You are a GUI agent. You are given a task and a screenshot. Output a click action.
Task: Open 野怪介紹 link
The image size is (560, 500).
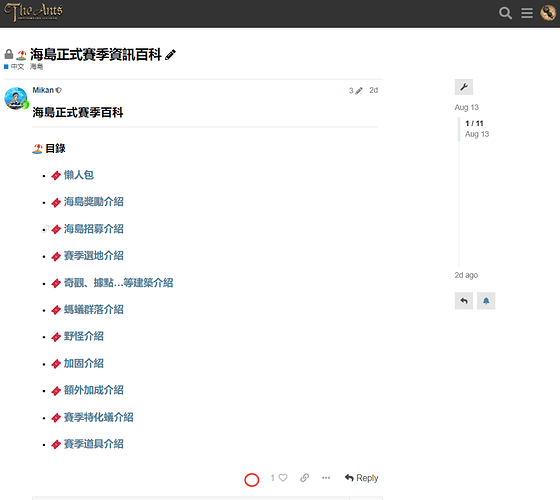click(x=84, y=336)
